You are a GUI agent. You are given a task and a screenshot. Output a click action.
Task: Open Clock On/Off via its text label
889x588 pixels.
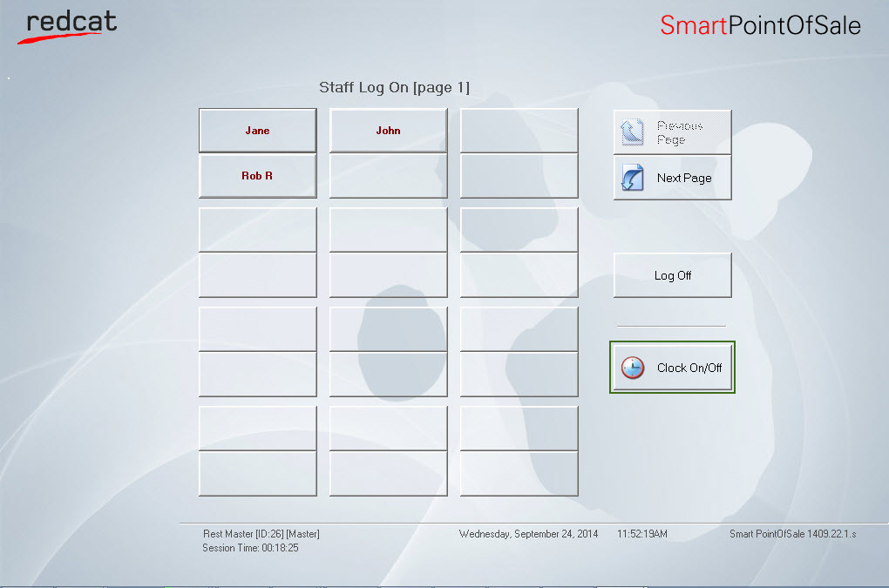[x=689, y=368]
